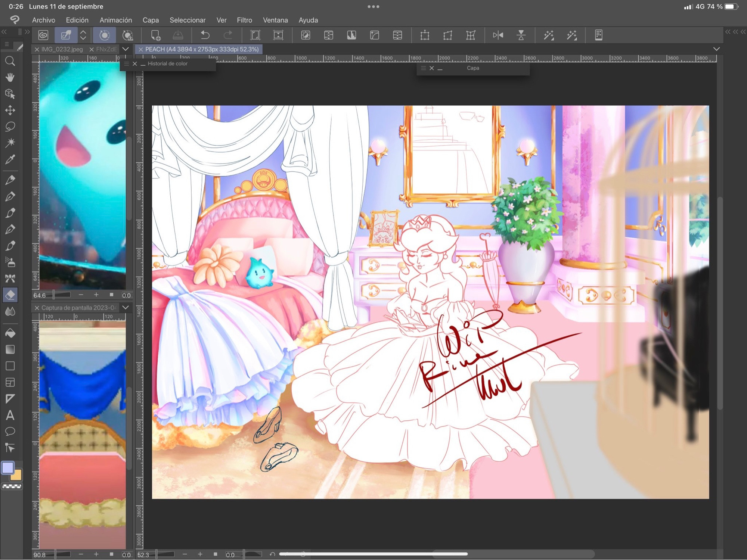Minimize the Capa floating panel

[440, 69]
